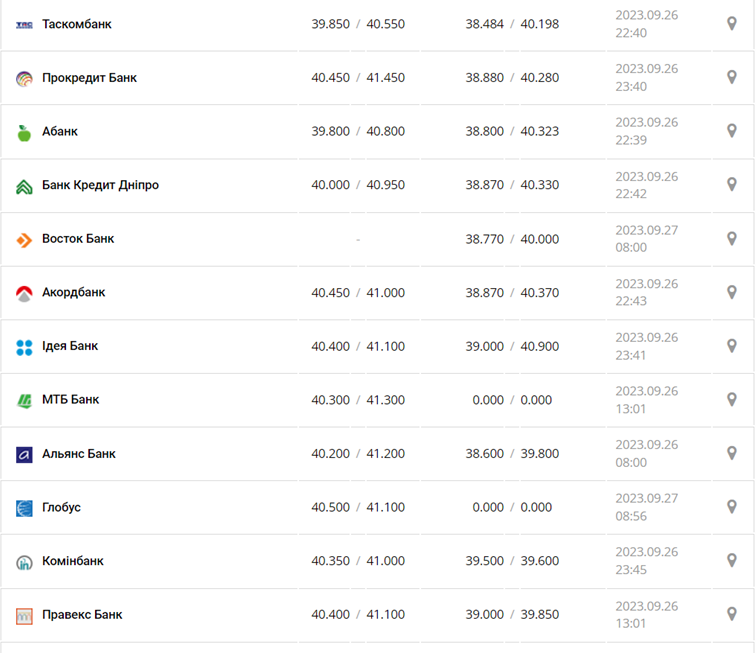Click the Восток Банк orange logo icon
The height and width of the screenshot is (653, 756).
click(25, 240)
